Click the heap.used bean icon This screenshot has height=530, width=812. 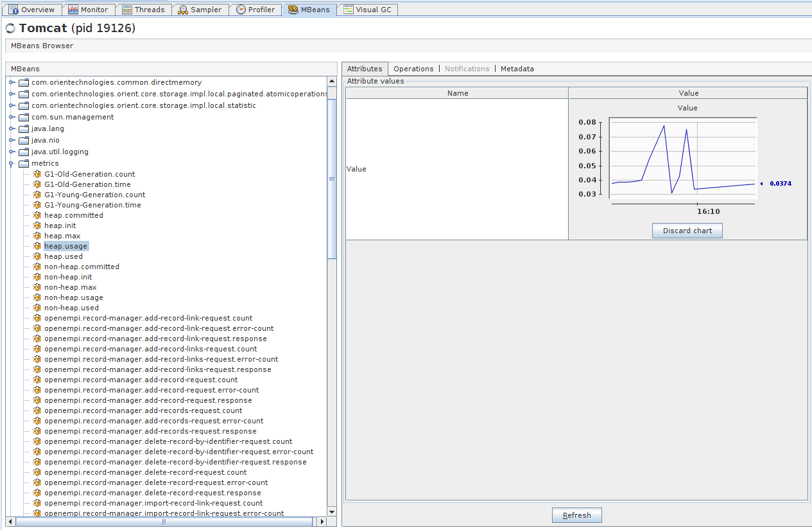[37, 256]
